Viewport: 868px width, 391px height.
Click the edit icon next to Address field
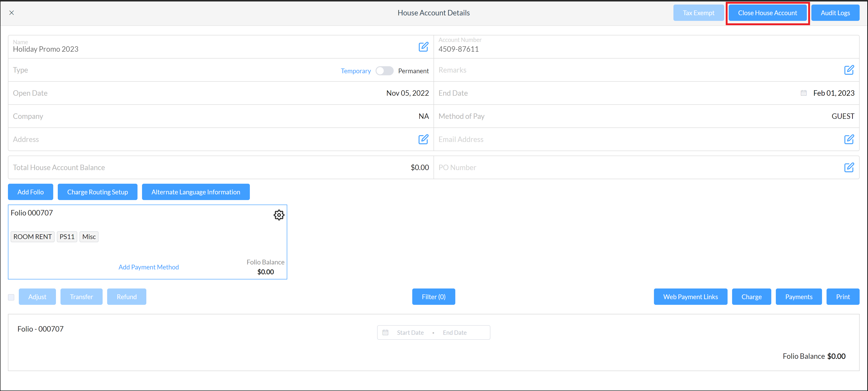[424, 139]
